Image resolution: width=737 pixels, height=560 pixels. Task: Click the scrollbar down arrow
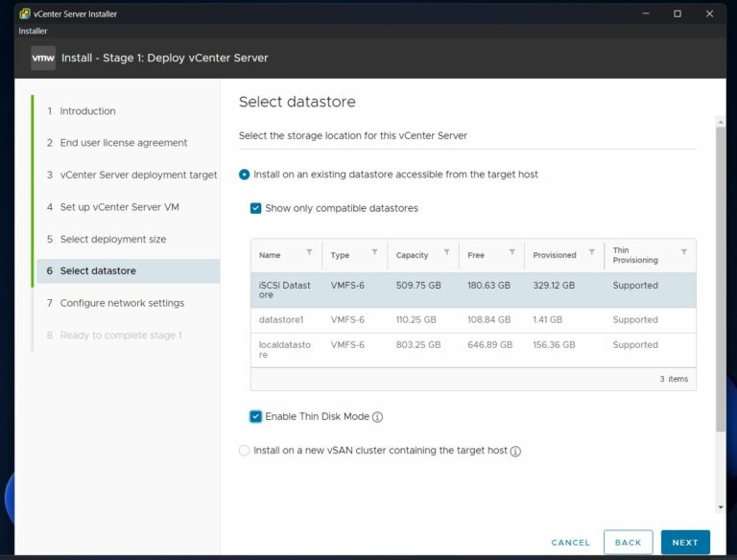point(721,507)
